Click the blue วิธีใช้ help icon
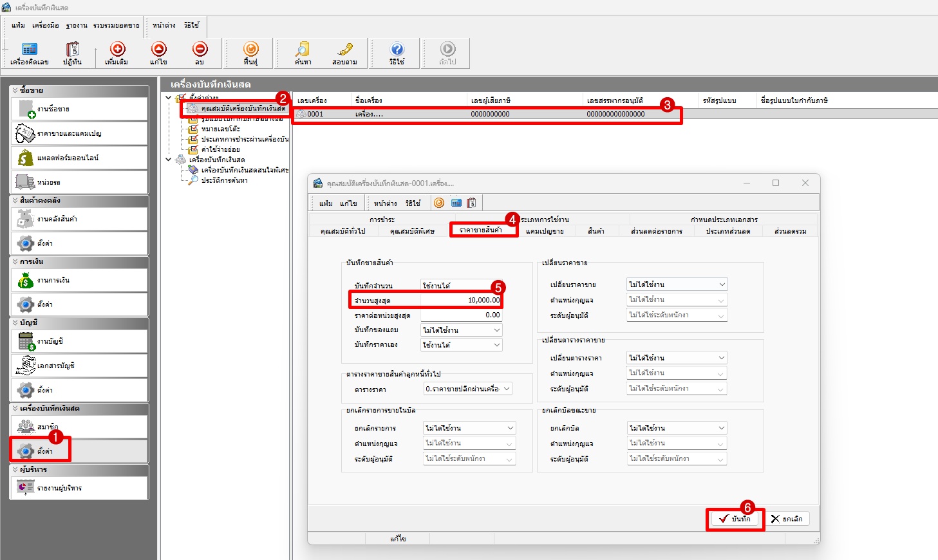Screen dimensions: 938x560 pos(397,50)
